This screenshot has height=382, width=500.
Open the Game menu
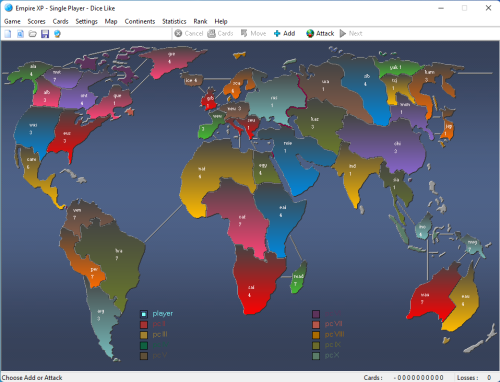(12, 21)
